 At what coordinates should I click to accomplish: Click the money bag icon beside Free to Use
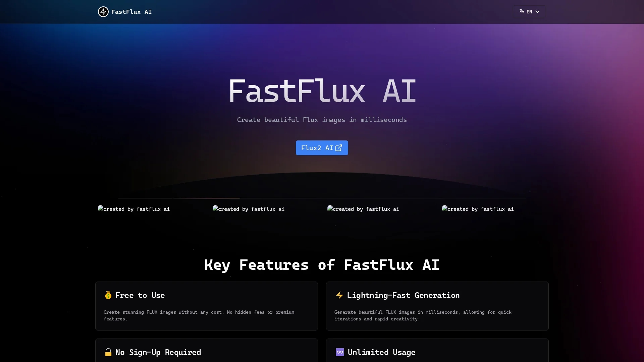point(108,295)
